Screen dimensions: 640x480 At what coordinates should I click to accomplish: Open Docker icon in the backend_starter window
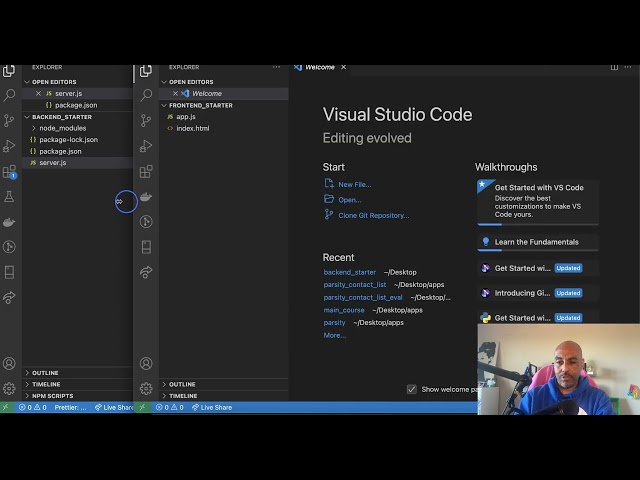tap(9, 222)
